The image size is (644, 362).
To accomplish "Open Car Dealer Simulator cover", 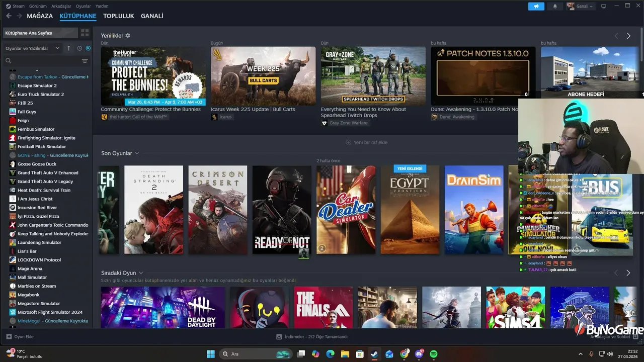I will coord(346,210).
